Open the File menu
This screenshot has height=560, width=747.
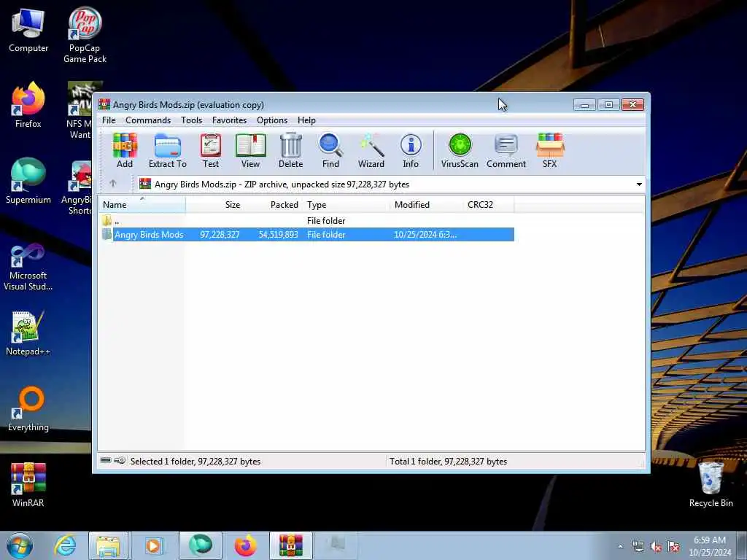point(109,120)
